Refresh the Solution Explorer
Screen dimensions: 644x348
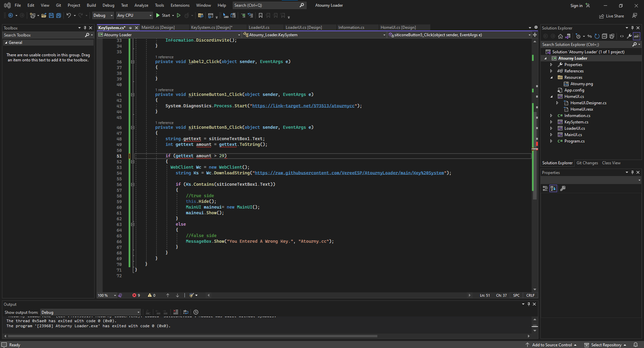(x=597, y=36)
